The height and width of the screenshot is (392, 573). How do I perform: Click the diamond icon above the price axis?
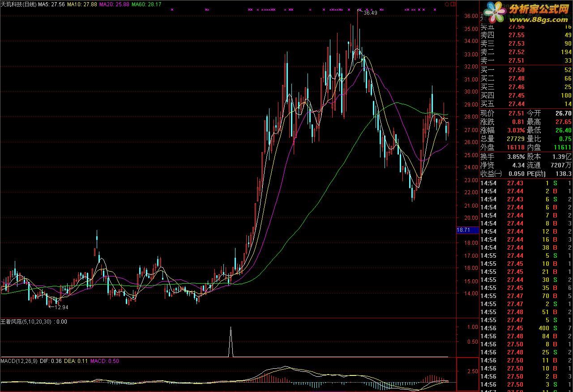pos(446,4)
